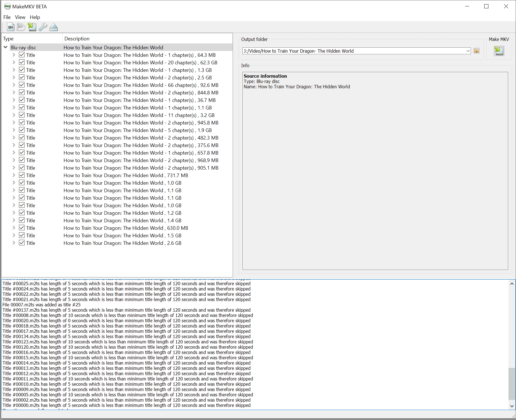Viewport: 516px width, 420px height.
Task: Click the log panel scrollbar thumb
Action: coord(512,384)
